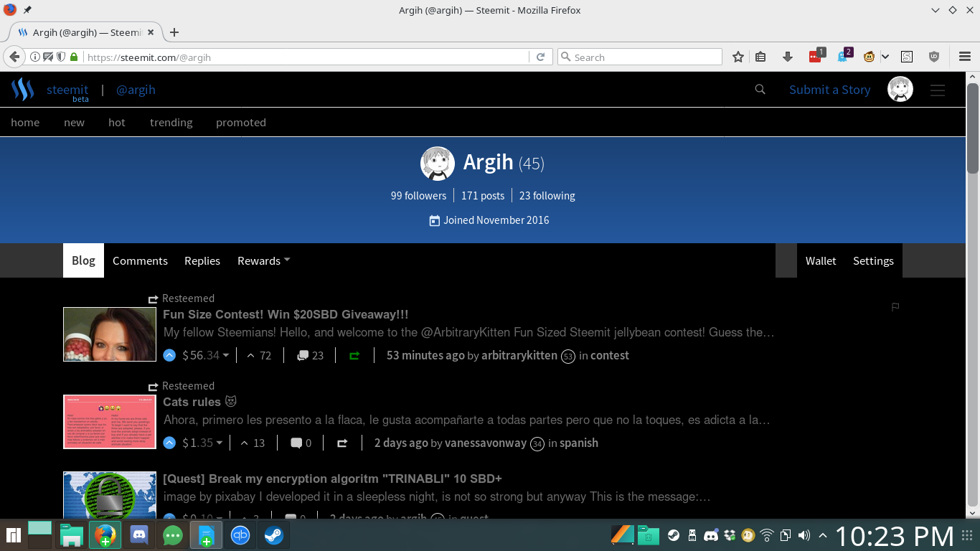This screenshot has height=551, width=980.
Task: Click Submit a Story link
Action: coord(829,90)
